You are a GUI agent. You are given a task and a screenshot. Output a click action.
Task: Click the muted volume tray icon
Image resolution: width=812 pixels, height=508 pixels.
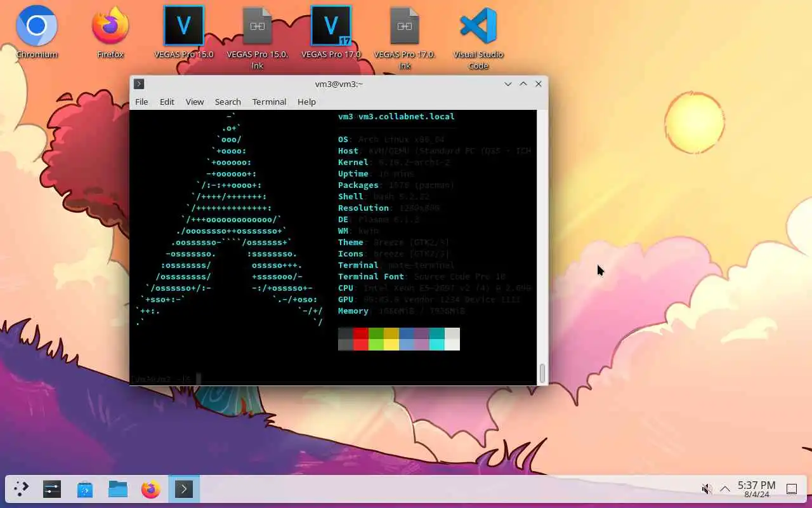coord(707,489)
